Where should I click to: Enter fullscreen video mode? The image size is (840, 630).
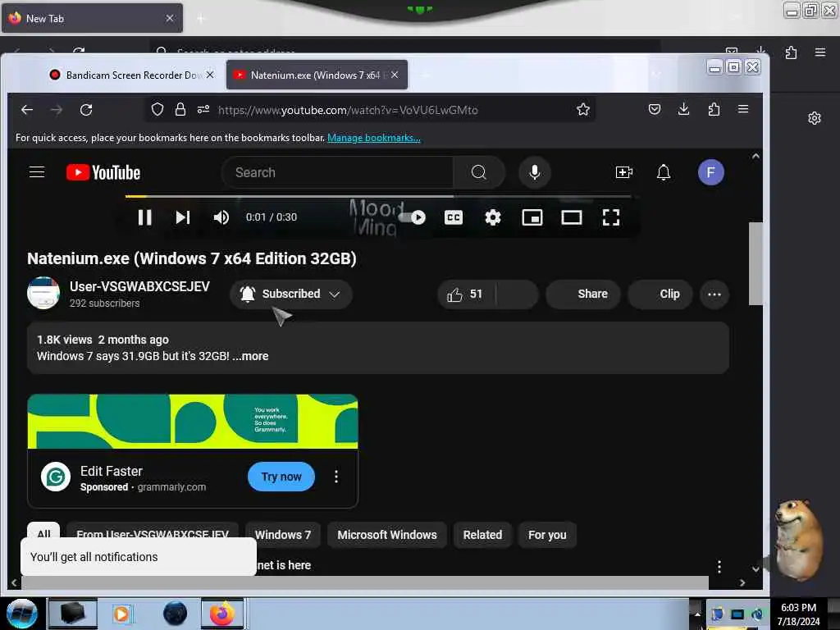610,217
